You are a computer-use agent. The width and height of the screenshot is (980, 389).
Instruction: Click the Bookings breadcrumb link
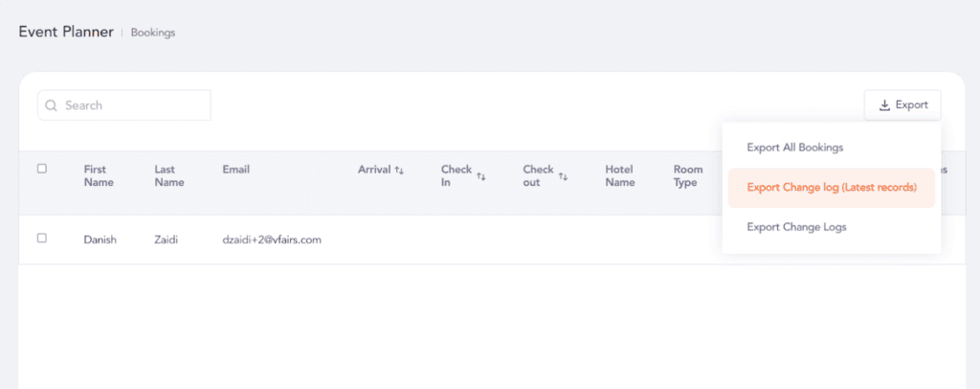[153, 33]
